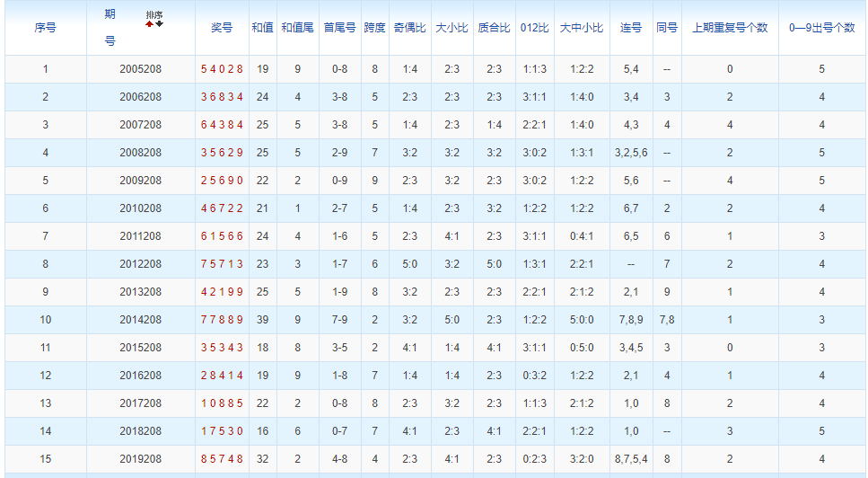
Task: Click the 质合比 column header
Action: click(x=495, y=28)
